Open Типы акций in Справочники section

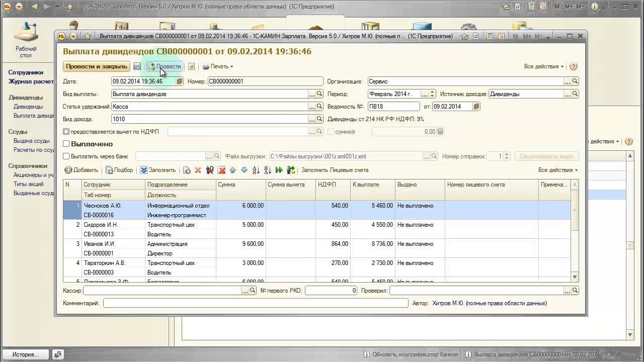(x=28, y=184)
